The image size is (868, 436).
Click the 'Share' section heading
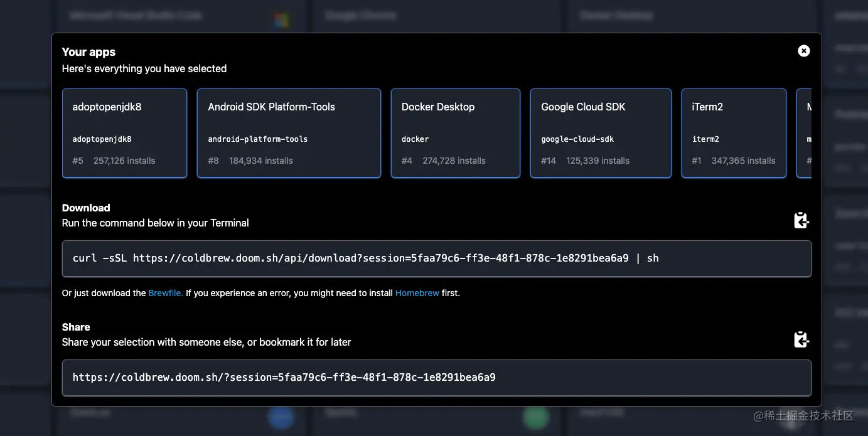pos(76,327)
